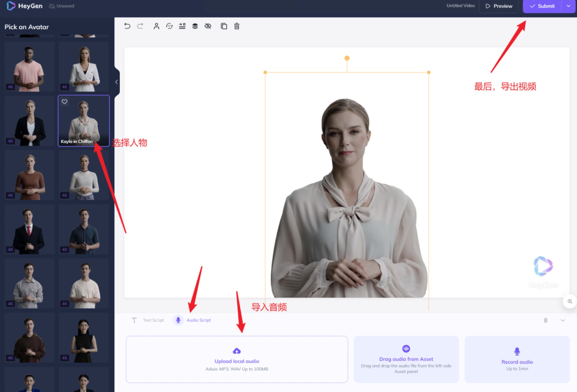
Task: Toggle the hide eye-slash icon in toolbar
Action: 208,26
